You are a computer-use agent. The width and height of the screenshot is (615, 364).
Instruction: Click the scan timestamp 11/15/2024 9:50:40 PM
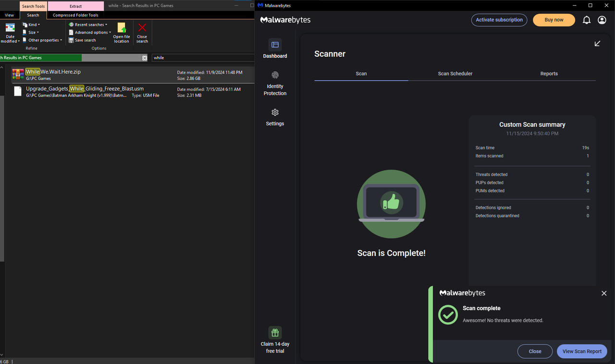(532, 133)
